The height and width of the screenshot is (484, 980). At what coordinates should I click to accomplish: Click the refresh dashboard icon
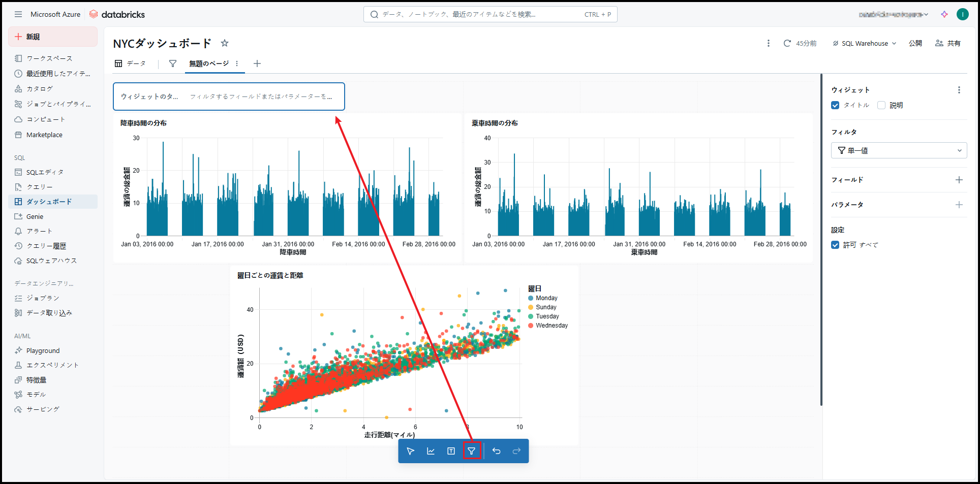point(787,43)
